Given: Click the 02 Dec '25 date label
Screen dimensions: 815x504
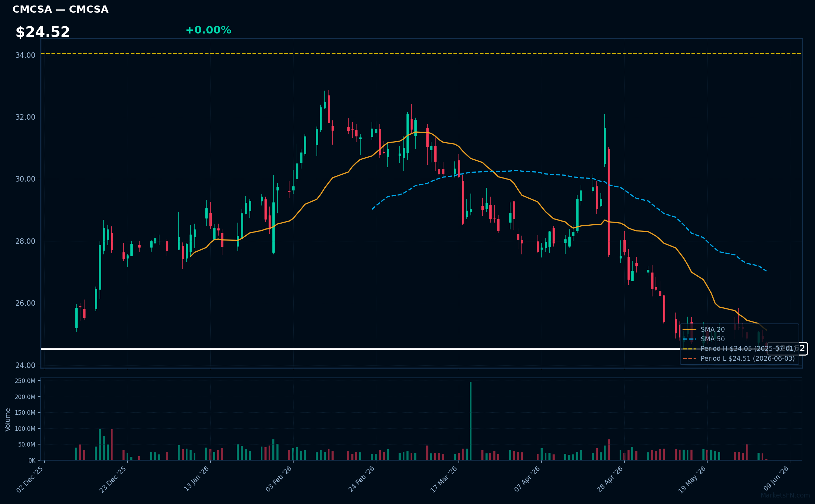Looking at the screenshot, I should (30, 479).
